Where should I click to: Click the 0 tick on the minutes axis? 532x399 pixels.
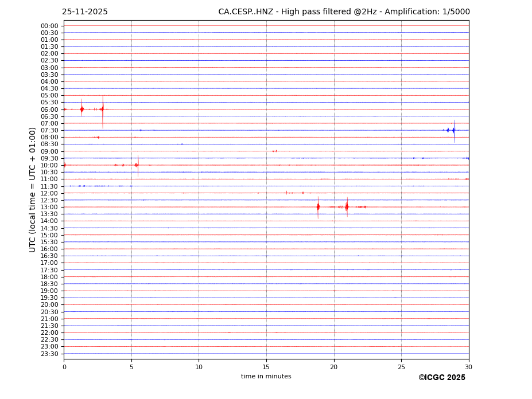point(64,367)
